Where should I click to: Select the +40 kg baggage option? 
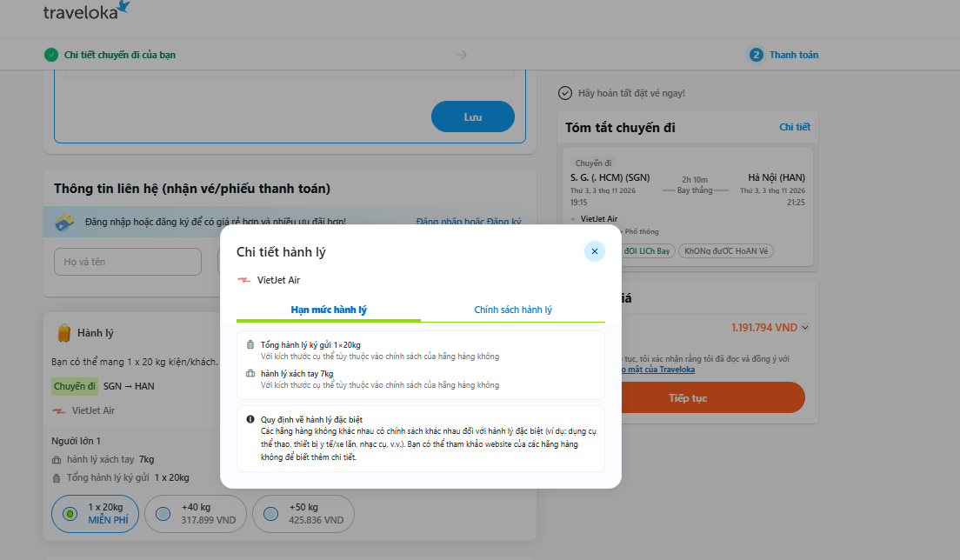point(196,514)
